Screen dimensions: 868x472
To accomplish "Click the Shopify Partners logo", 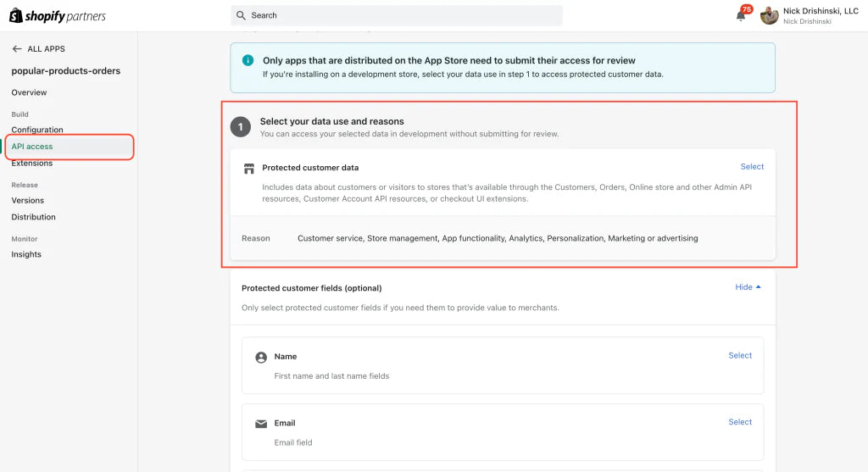I will point(58,15).
